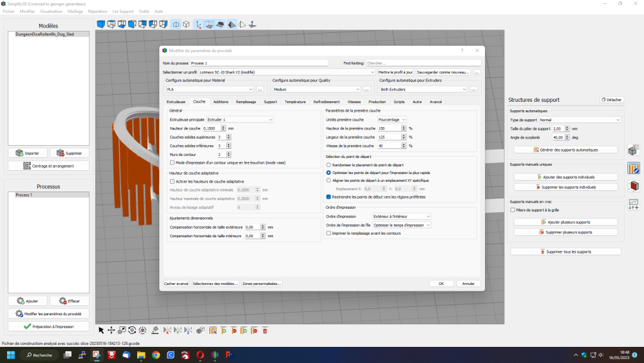This screenshot has height=363, width=644.
Task: Open Opera browser from the taskbar
Action: (200, 355)
